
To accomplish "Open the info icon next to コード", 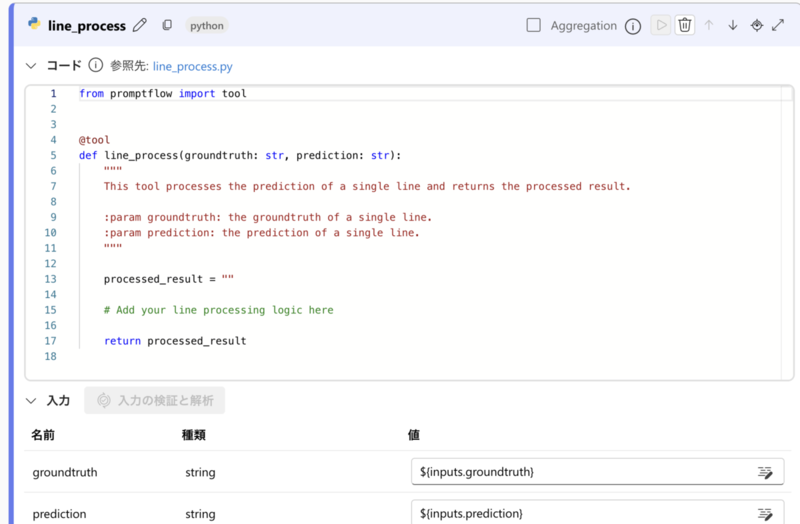I will click(95, 65).
